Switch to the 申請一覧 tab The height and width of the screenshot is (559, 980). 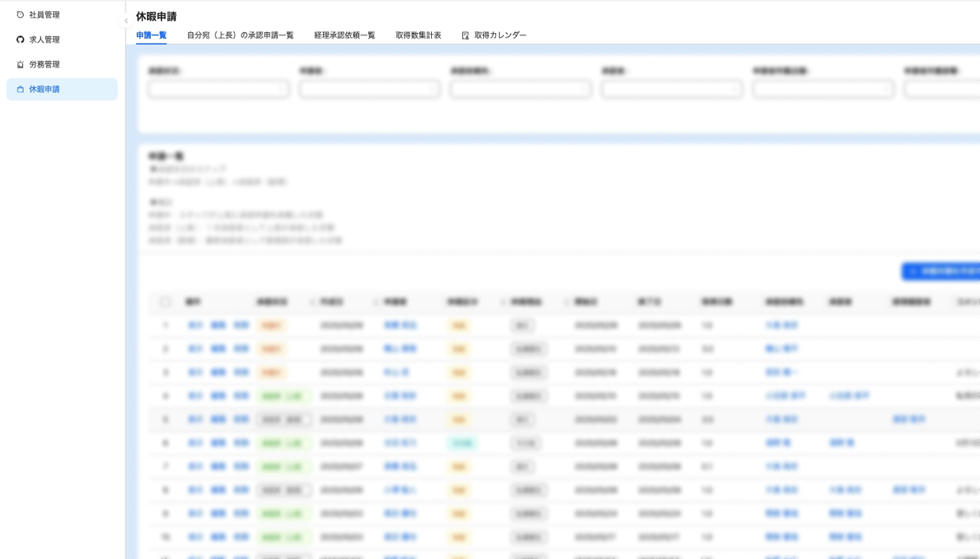coord(152,35)
